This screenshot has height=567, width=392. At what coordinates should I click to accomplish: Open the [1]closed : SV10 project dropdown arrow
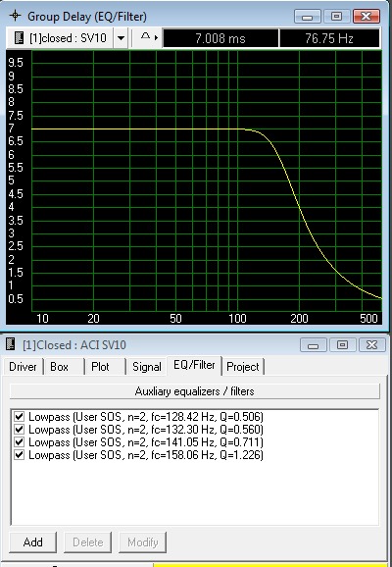click(x=122, y=38)
